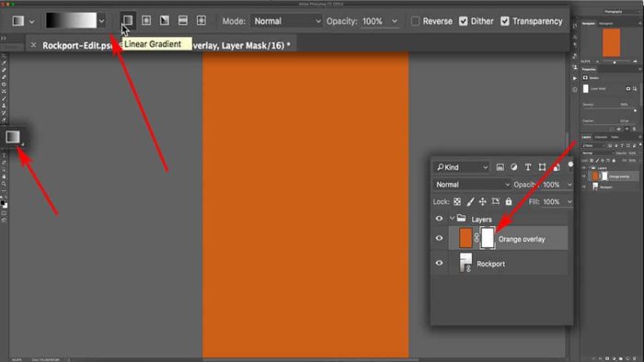Filter layers by adjustment layers

(513, 167)
